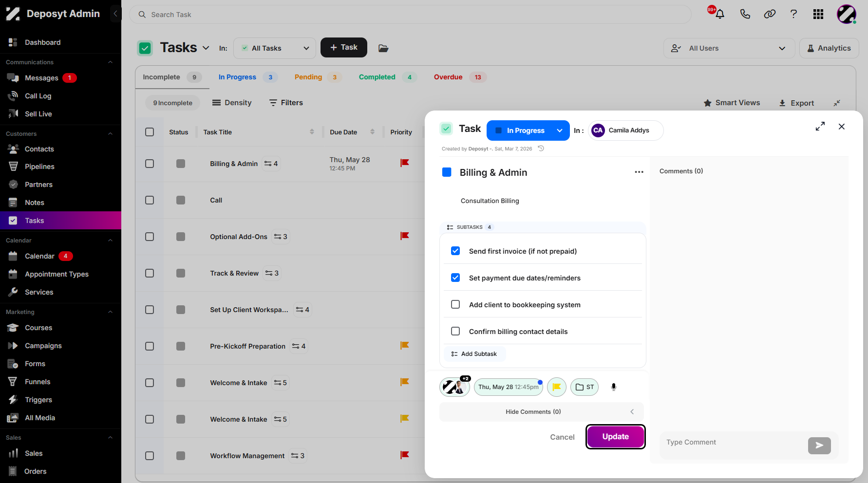Screen dimensions: 868x483
Task: Collapse the sidebar with arrow
Action: click(x=115, y=14)
